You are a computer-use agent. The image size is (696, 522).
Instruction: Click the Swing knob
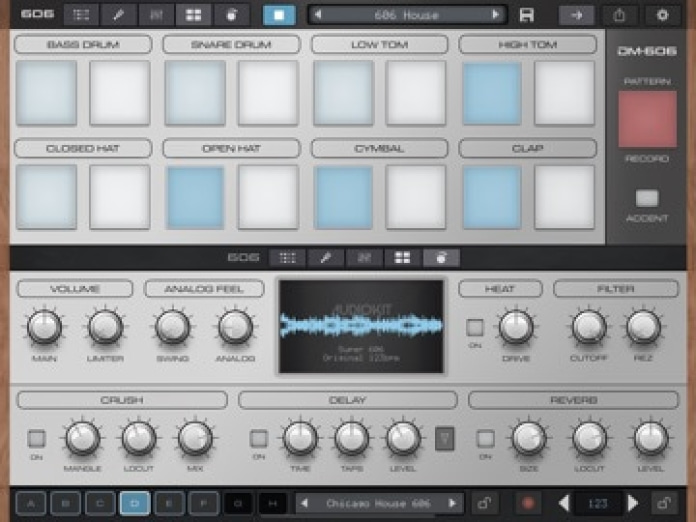point(172,327)
